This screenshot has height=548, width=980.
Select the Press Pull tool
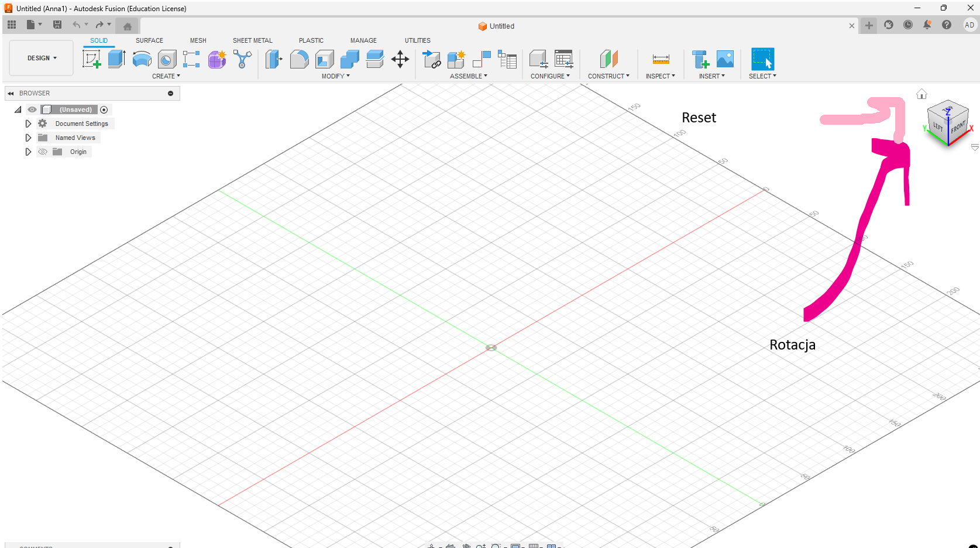point(274,59)
